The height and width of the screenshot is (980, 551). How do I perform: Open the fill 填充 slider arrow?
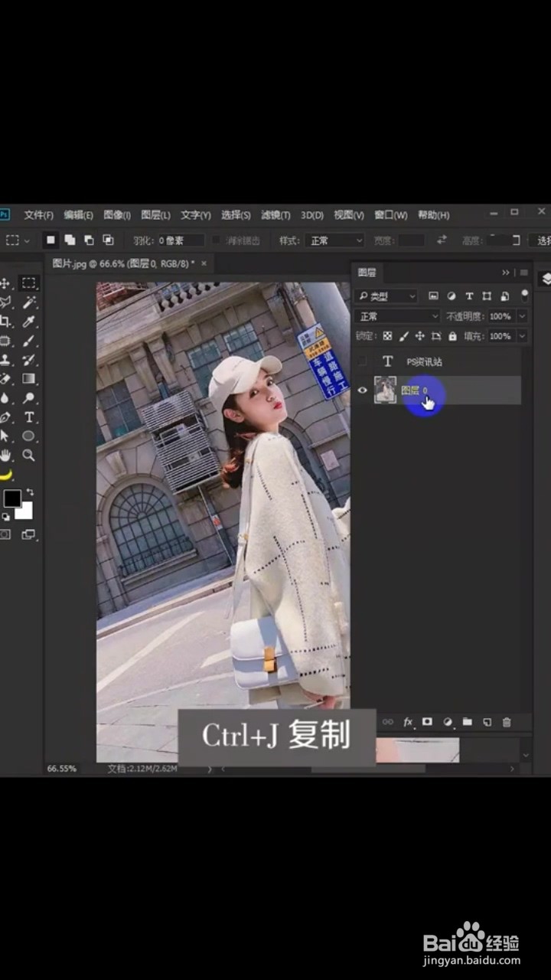coord(523,336)
